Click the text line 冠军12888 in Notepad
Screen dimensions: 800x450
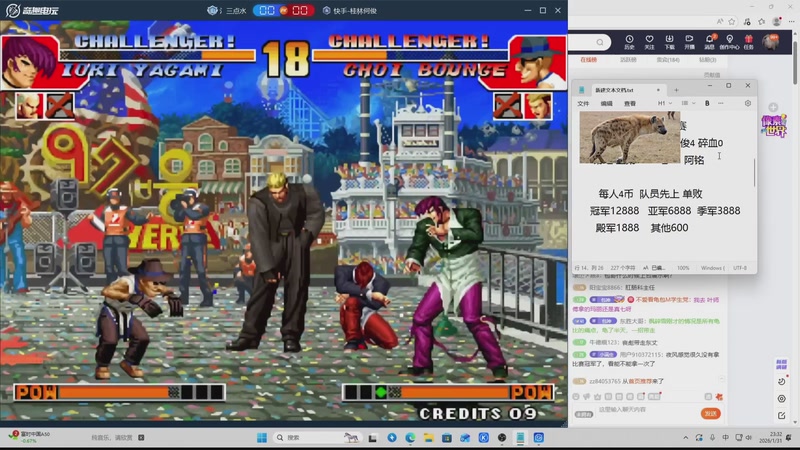(614, 211)
